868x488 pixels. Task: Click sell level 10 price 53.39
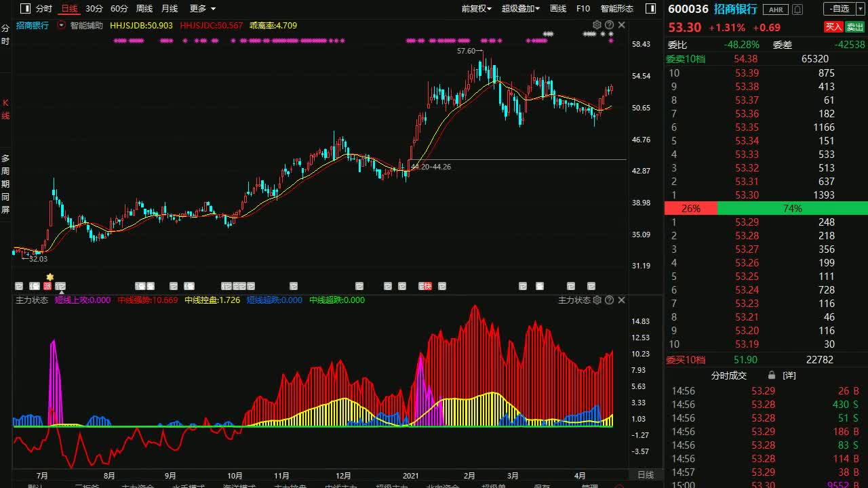(x=747, y=73)
